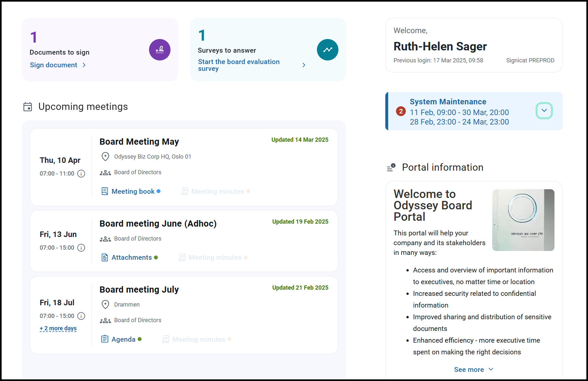Click the purple document signing icon
The width and height of the screenshot is (588, 381).
159,50
